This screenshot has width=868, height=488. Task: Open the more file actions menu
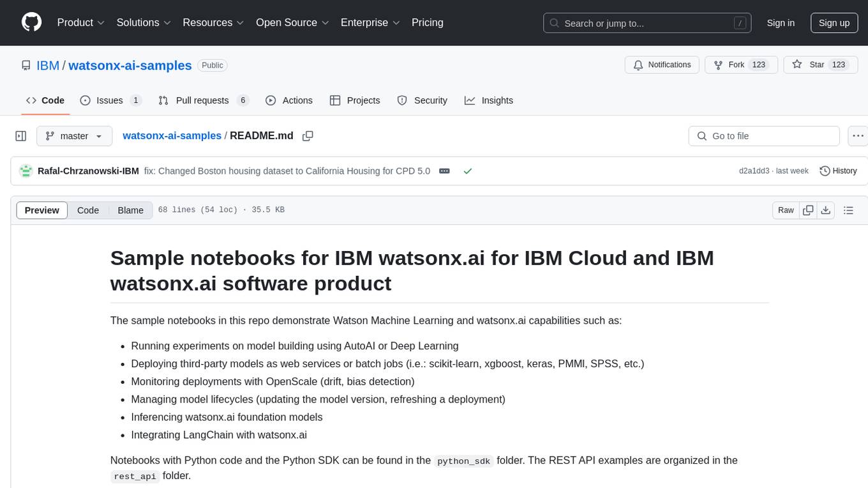coord(858,136)
